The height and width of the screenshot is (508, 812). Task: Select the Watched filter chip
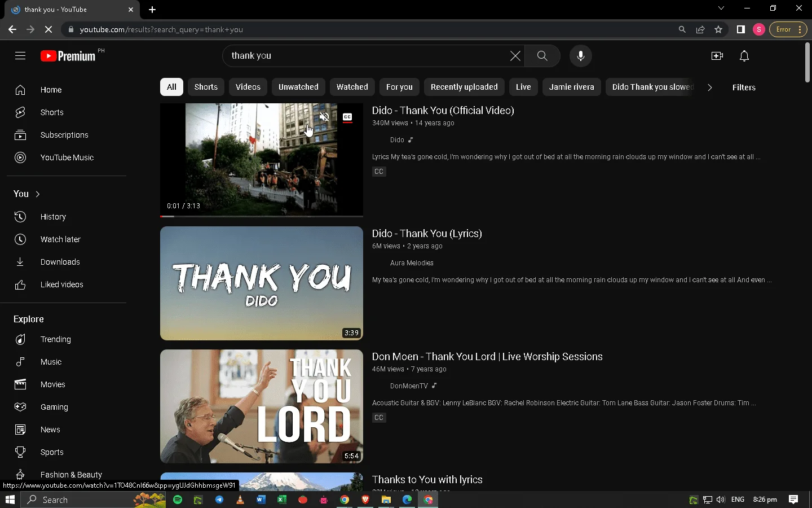click(x=352, y=87)
